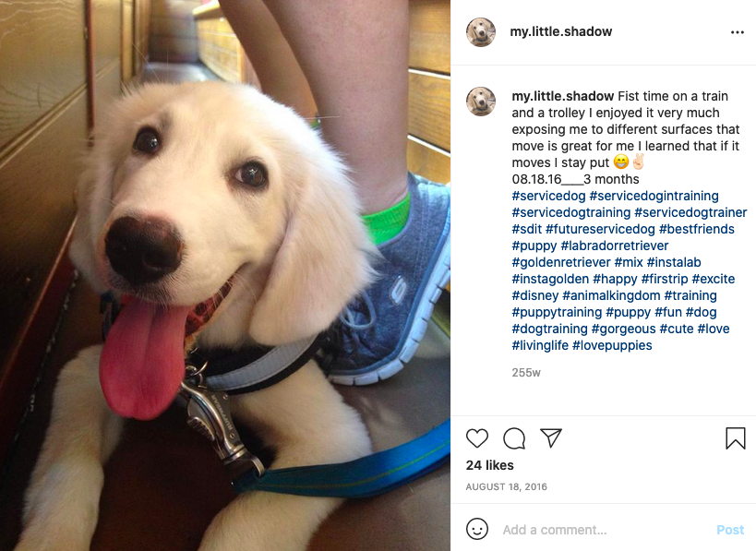Open the #servicedog hashtag

click(x=548, y=196)
